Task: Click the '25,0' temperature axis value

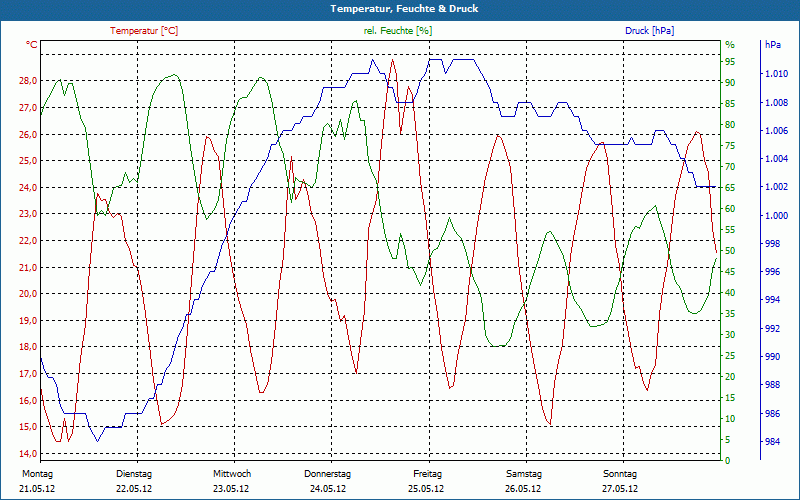Action: tap(28, 161)
